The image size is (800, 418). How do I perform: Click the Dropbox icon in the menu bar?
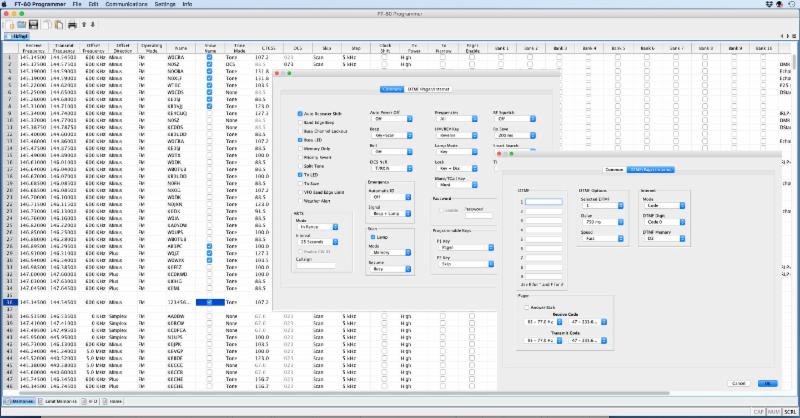click(769, 4)
